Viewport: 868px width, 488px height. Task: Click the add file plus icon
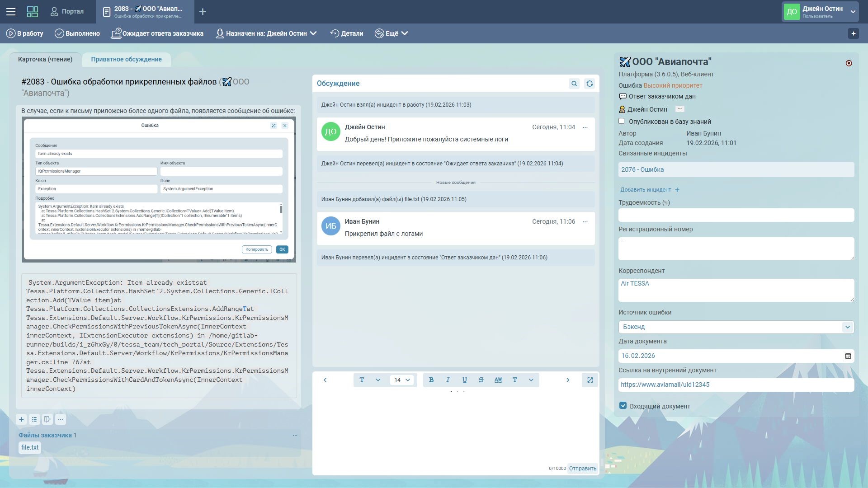21,419
